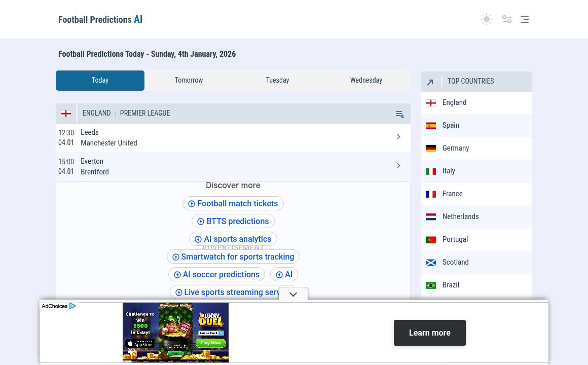
Task: Open the filter settings sliders icon
Action: click(506, 19)
